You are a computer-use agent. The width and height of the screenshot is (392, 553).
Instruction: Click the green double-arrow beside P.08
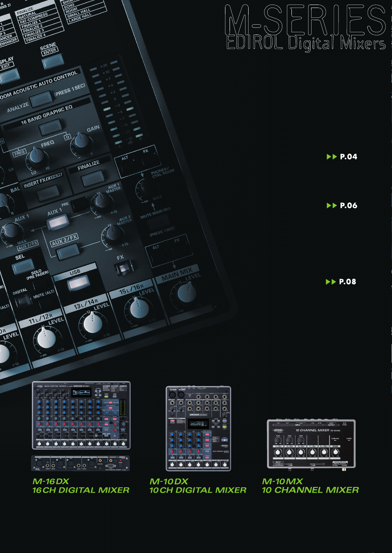coord(331,282)
